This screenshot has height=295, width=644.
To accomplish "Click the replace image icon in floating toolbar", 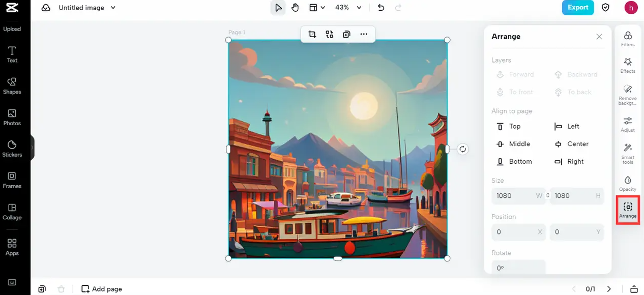I will [x=330, y=34].
